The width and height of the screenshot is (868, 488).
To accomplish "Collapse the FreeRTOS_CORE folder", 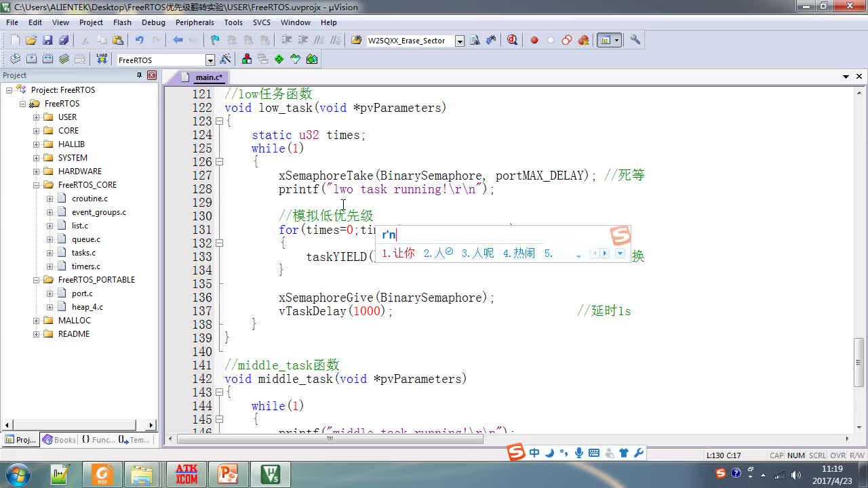I will (x=37, y=185).
